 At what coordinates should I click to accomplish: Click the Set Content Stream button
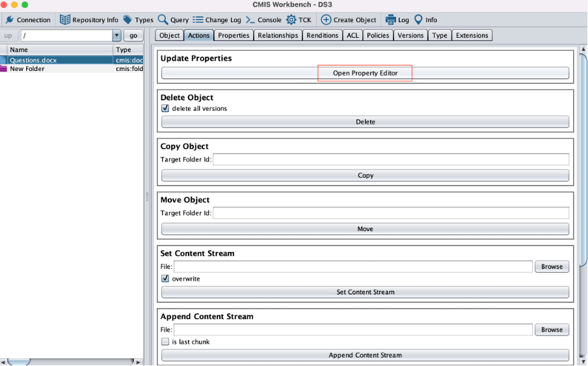click(366, 292)
